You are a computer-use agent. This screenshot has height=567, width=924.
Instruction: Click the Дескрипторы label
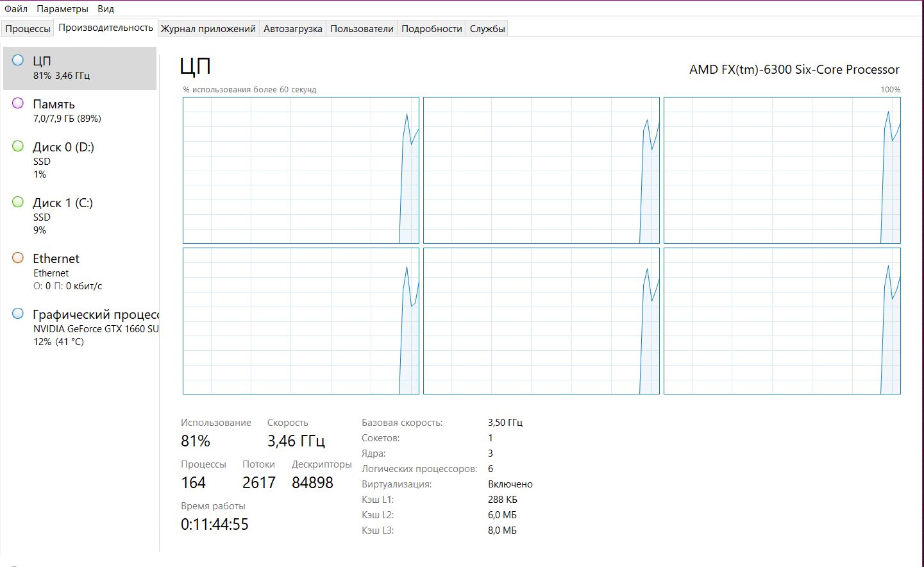click(x=322, y=464)
